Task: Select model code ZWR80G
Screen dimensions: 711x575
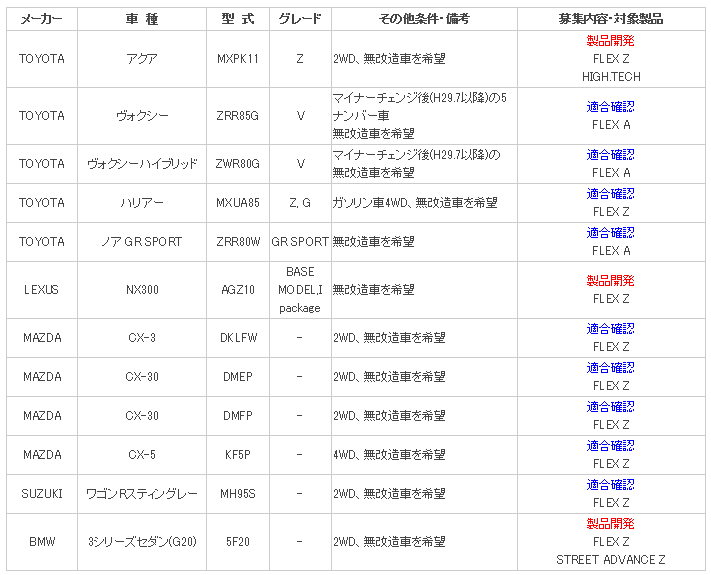Action: point(238,164)
